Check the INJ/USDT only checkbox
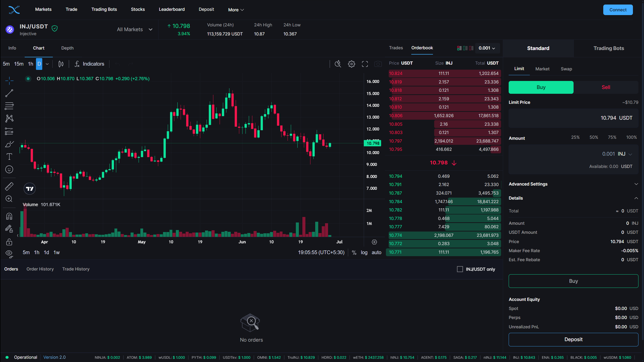The height and width of the screenshot is (362, 644). pyautogui.click(x=460, y=269)
